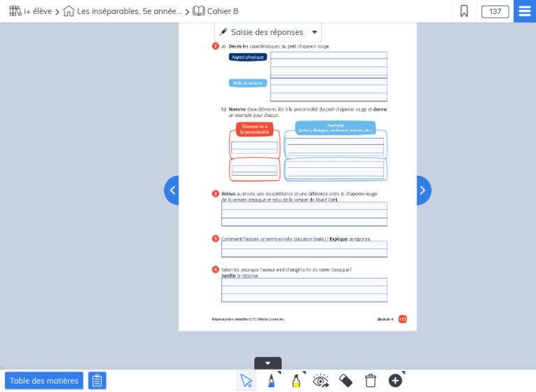Go to the next page arrow
The image size is (536, 392).
coord(424,190)
